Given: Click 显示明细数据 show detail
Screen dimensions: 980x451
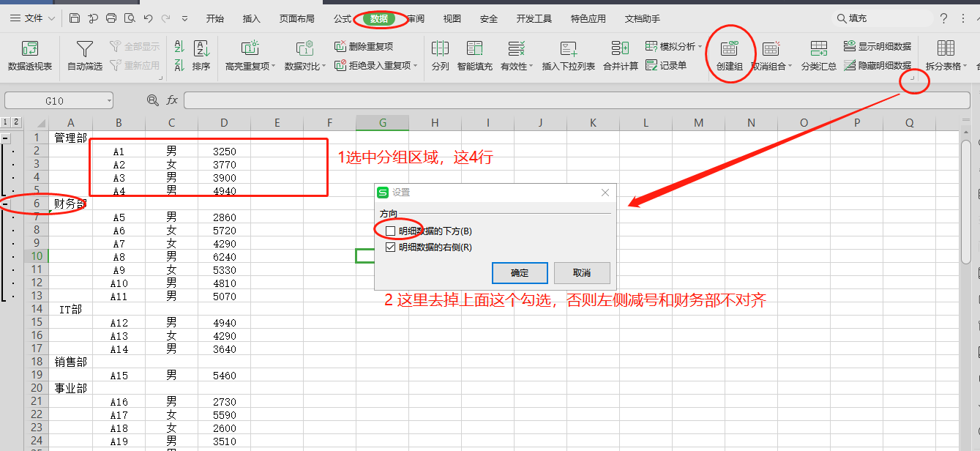Looking at the screenshot, I should tap(878, 46).
